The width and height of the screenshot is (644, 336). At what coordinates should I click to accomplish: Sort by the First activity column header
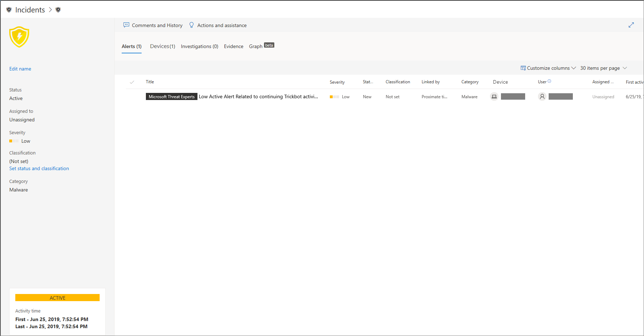pyautogui.click(x=634, y=82)
